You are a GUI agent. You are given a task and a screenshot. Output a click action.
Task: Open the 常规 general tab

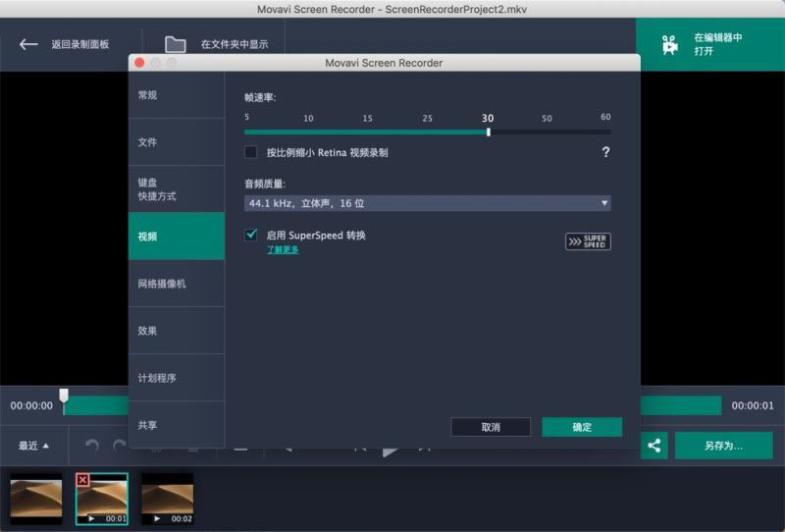click(x=177, y=95)
